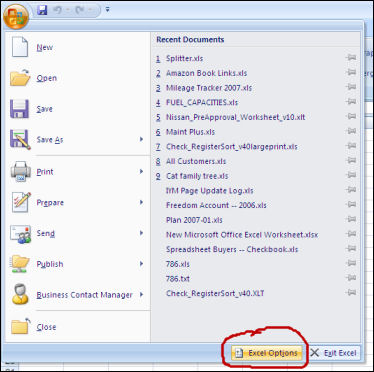Image resolution: width=374 pixels, height=372 pixels.
Task: Toggle pushpin beside Nissan_PreApproval_Worksheet_v10.xlt
Action: [x=351, y=116]
